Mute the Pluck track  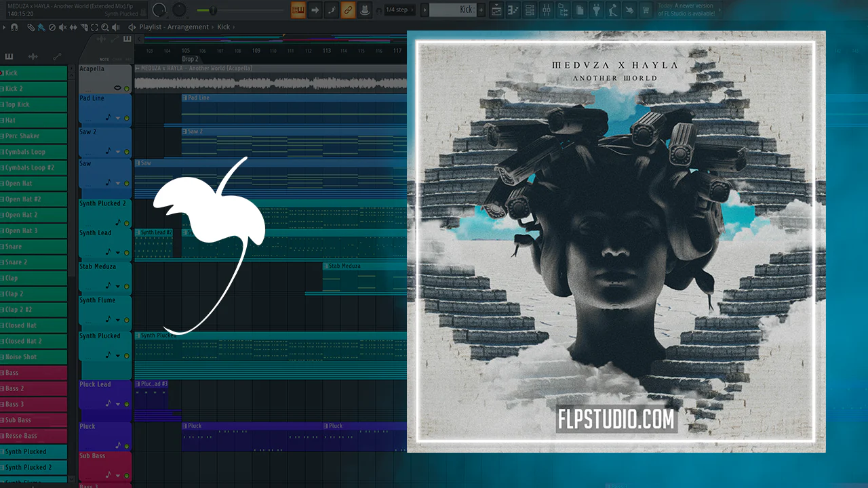pos(127,446)
